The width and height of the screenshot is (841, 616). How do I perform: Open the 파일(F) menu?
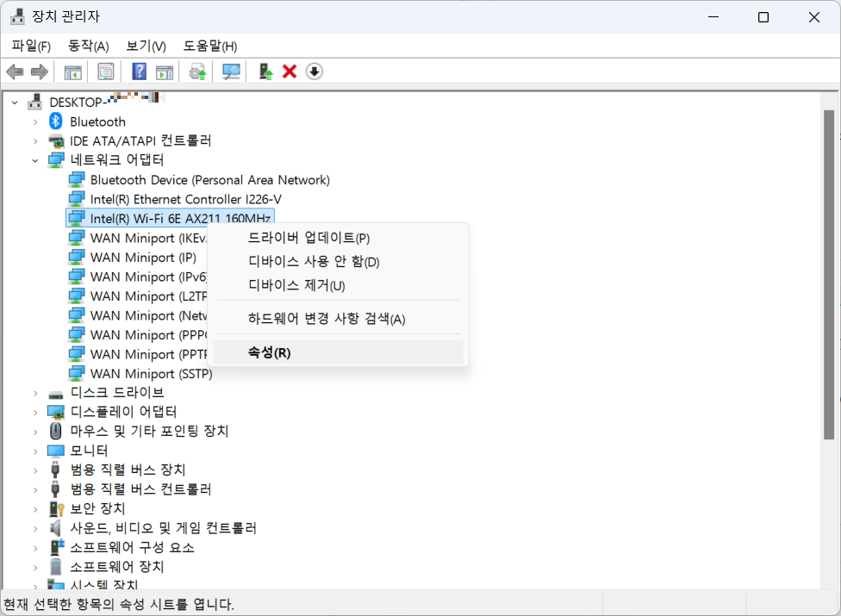click(x=31, y=47)
